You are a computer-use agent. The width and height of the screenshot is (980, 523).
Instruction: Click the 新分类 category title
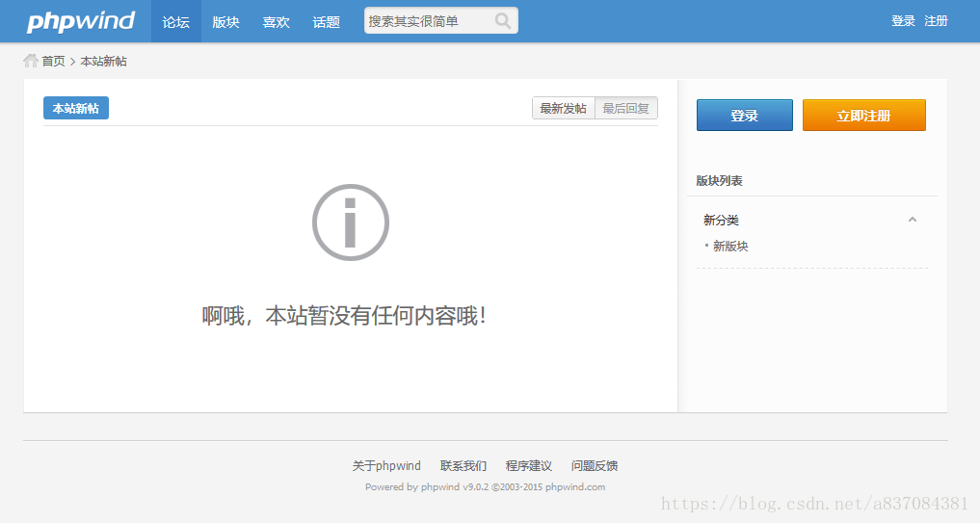pos(721,220)
